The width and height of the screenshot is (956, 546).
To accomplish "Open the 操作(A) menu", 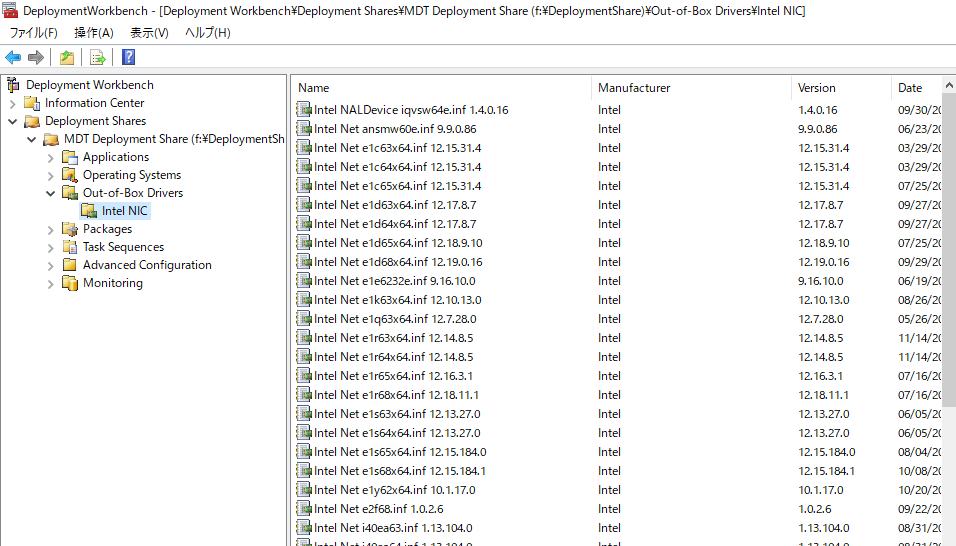I will coord(94,33).
